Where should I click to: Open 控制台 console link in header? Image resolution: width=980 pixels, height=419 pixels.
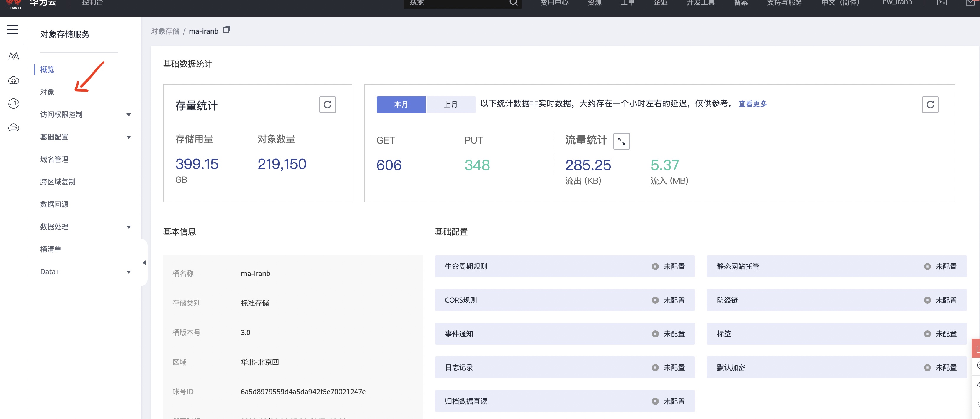pos(92,3)
